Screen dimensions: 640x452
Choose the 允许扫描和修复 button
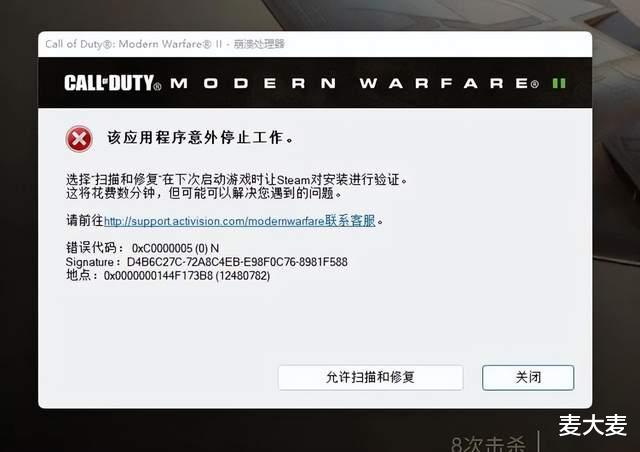click(371, 377)
